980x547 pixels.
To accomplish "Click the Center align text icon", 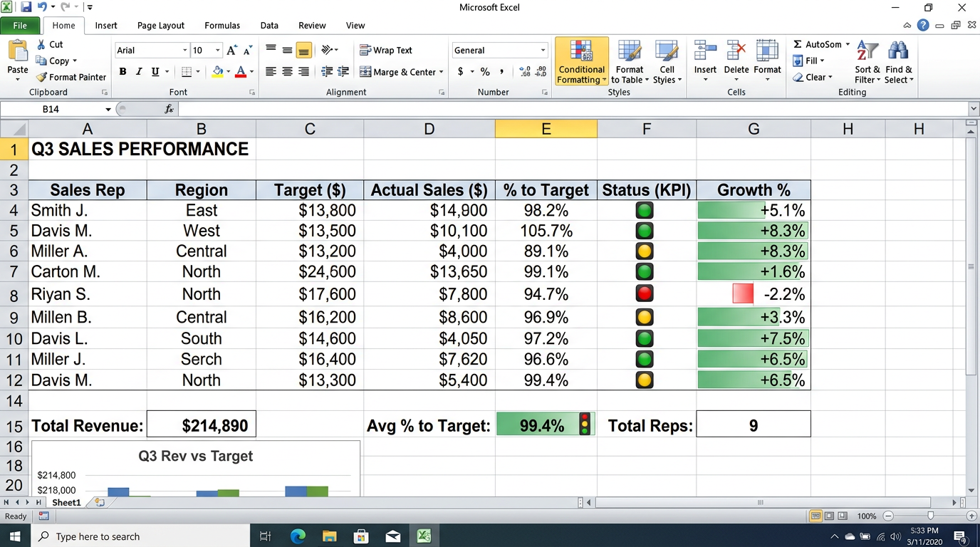I will point(287,72).
